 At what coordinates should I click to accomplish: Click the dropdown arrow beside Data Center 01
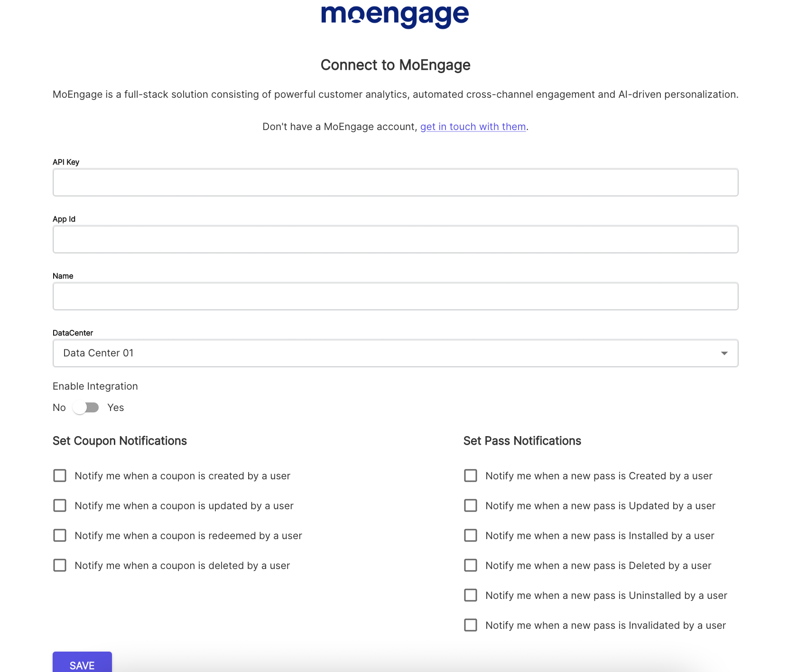[724, 353]
